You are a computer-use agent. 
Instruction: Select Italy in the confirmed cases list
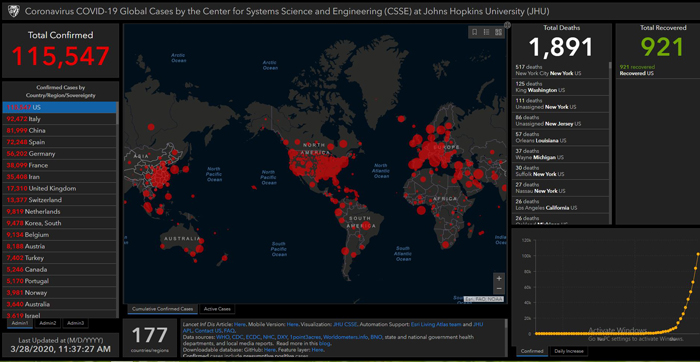[59, 119]
